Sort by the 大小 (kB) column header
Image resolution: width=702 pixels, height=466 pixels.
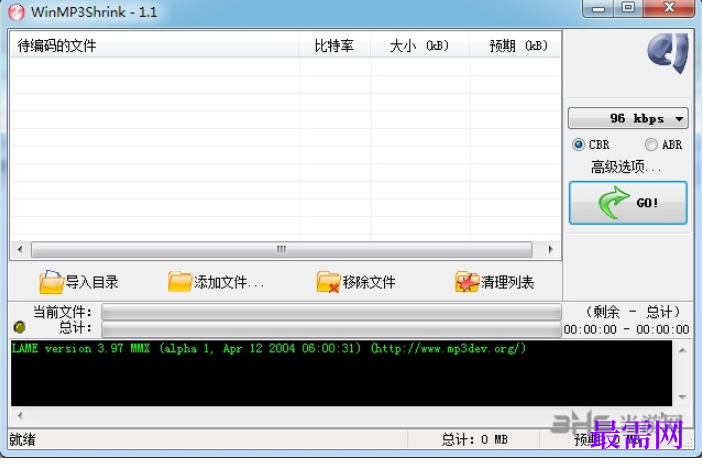click(420, 45)
